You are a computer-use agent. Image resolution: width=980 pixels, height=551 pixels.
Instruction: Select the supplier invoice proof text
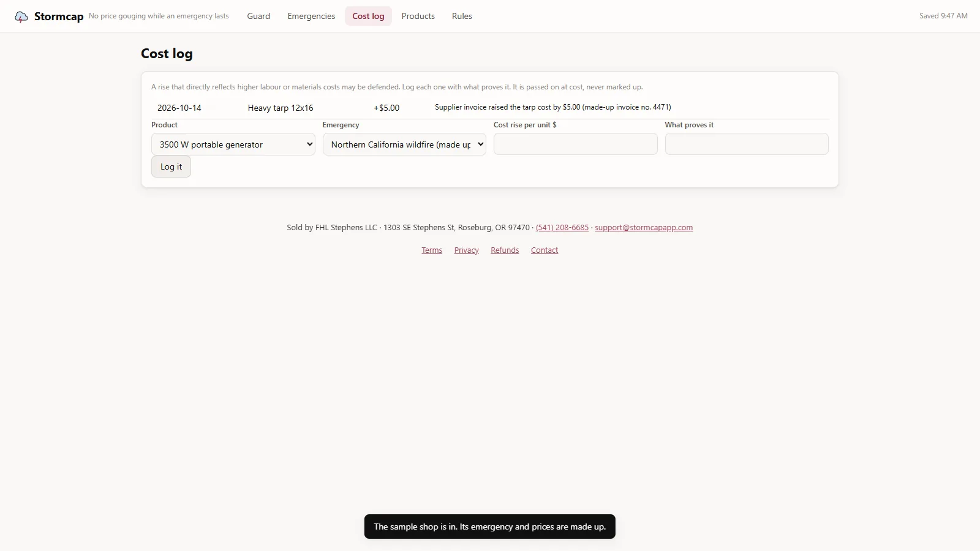[x=553, y=107]
